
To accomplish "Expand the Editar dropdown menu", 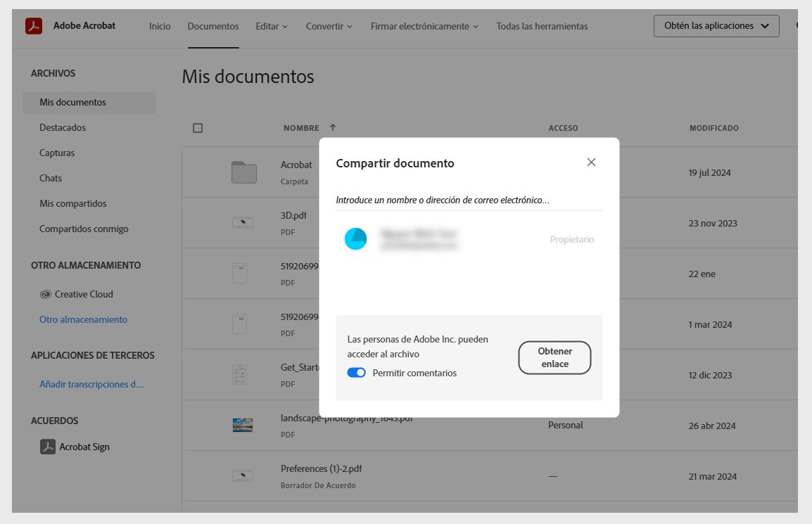I will point(271,26).
